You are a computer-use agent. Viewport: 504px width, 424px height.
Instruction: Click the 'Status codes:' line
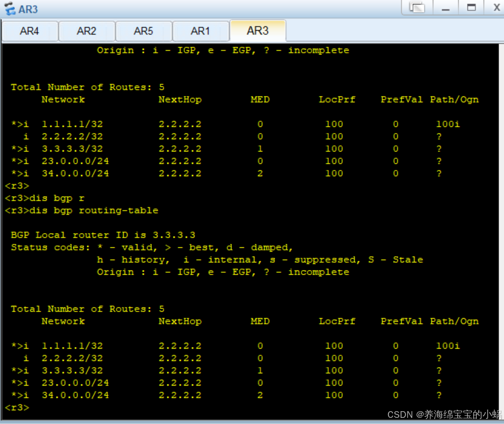pos(152,247)
